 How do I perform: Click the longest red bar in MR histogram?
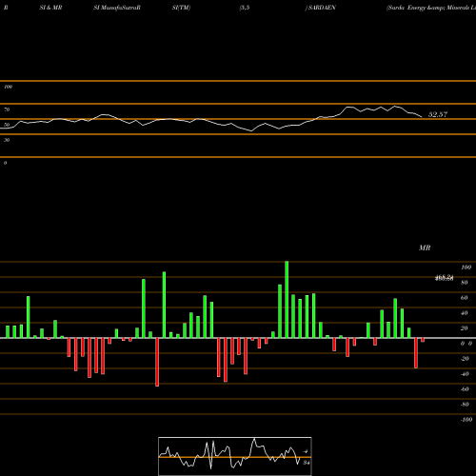click(157, 362)
